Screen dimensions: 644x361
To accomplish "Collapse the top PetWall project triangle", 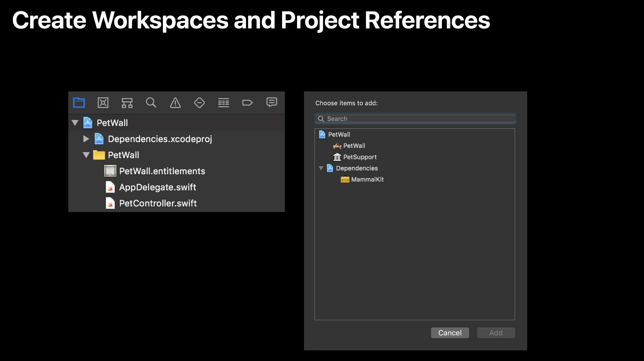I will (75, 123).
